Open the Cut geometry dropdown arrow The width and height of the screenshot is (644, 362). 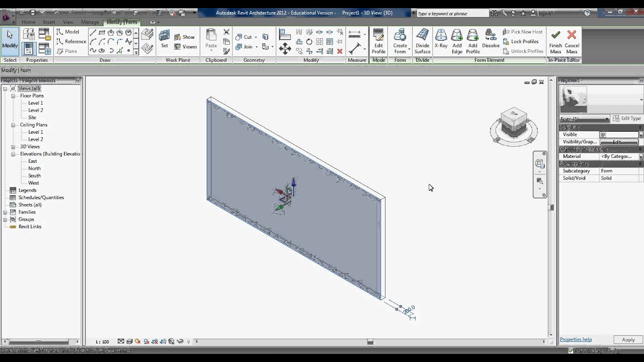point(256,37)
